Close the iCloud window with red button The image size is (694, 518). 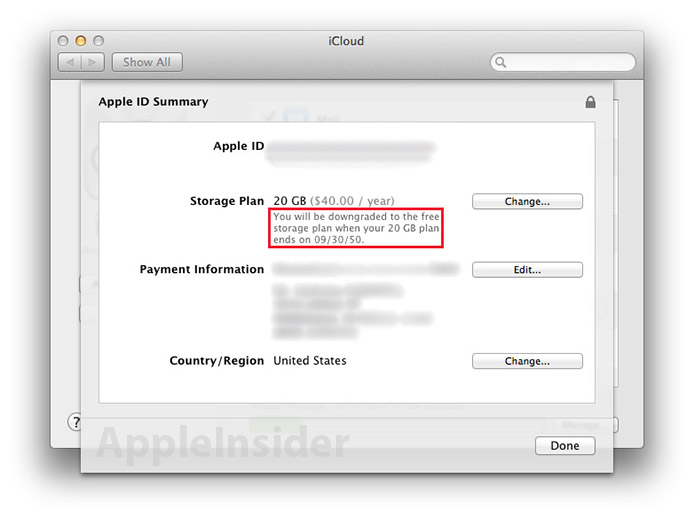[63, 41]
